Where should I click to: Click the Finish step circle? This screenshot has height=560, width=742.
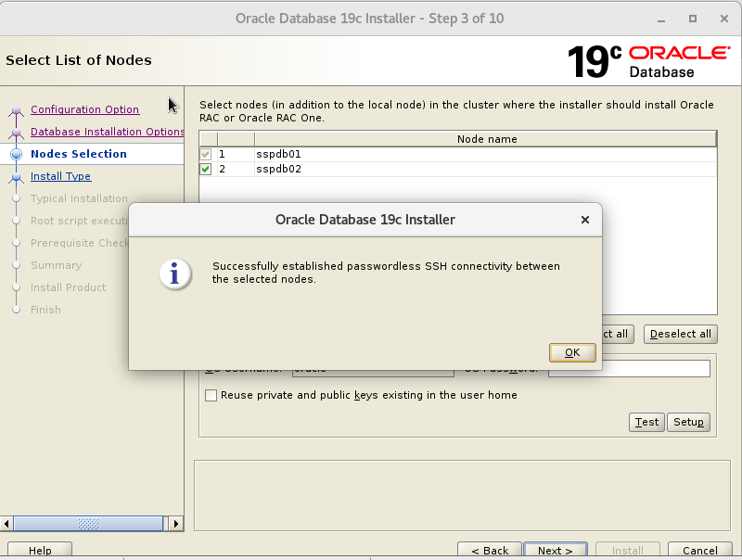[x=17, y=310]
